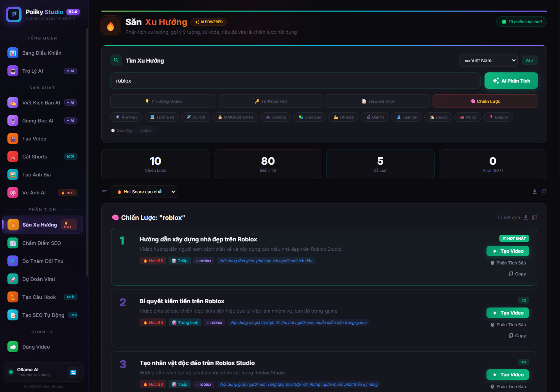Click the Tạo Câu Hook icon
This screenshot has height=392, width=560.
(x=13, y=297)
